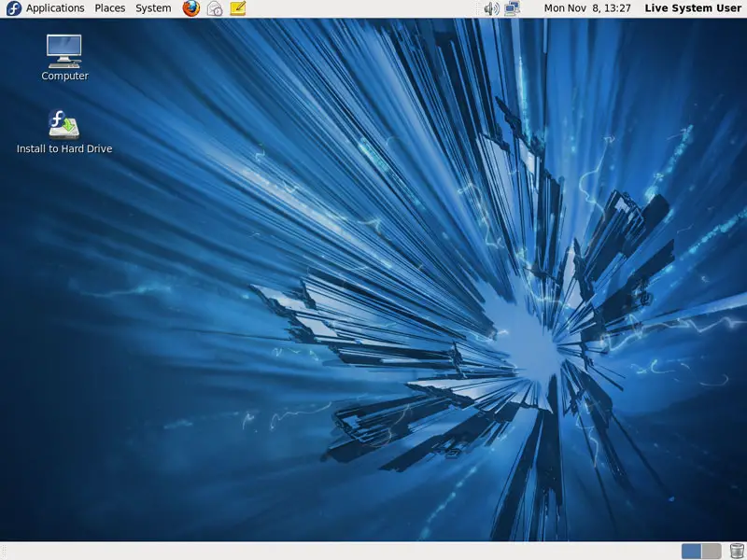The width and height of the screenshot is (747, 560).
Task: Switch to the second workspace
Action: point(712,552)
